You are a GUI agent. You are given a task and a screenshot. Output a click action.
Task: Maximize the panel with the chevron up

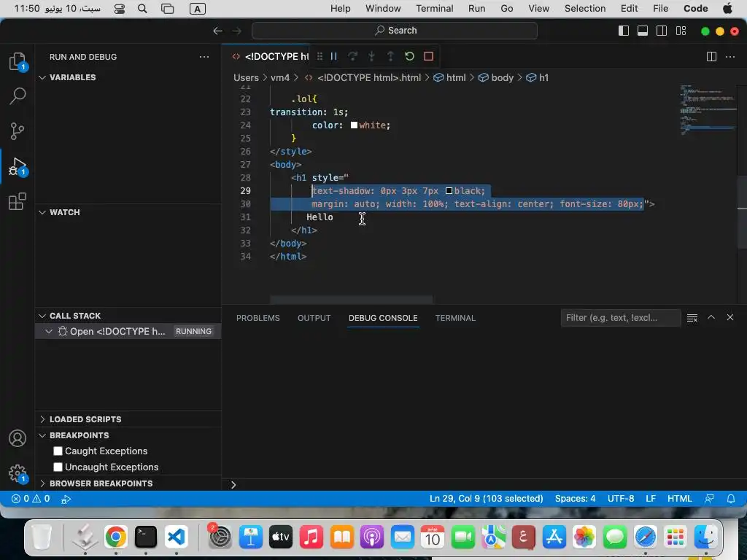tap(711, 317)
